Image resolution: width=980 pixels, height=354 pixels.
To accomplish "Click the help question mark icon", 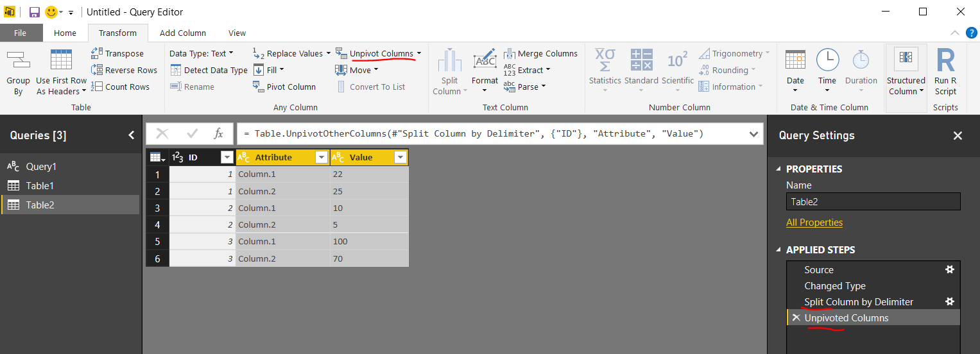I will (971, 32).
